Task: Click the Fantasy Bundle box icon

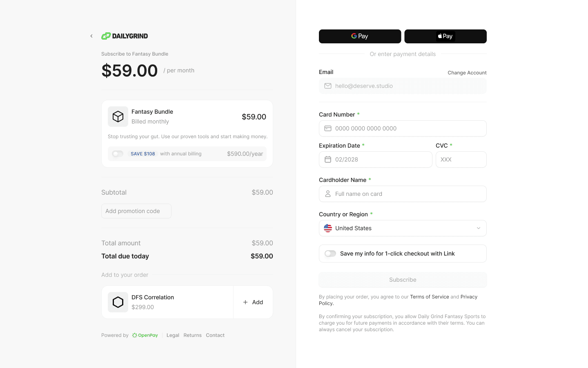Action: 118,117
